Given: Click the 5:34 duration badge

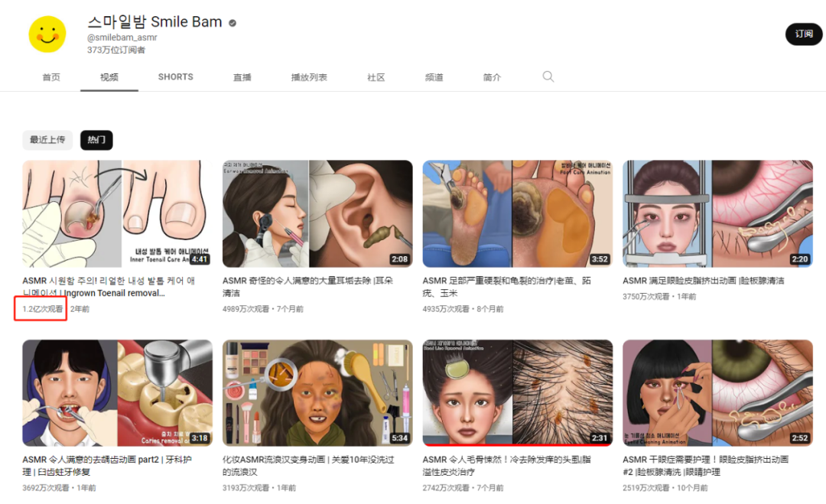Looking at the screenshot, I should coord(399,438).
